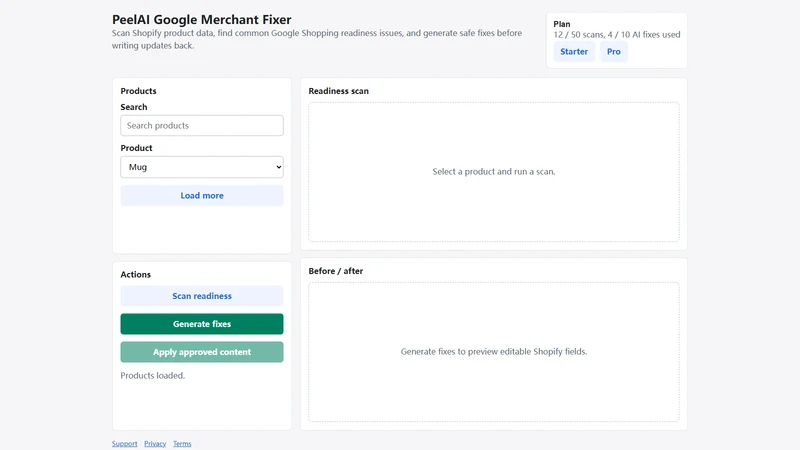Run Scan readiness action
Viewport: 800px width, 450px height.
202,296
